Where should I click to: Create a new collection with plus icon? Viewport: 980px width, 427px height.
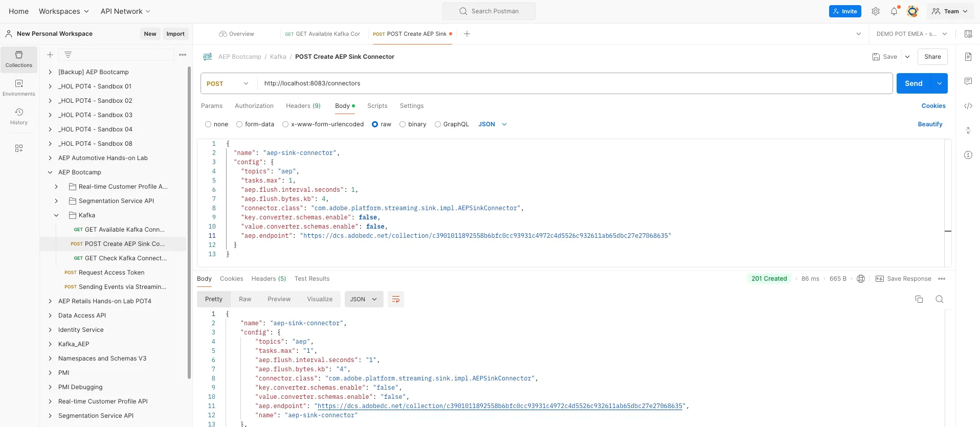coord(50,55)
